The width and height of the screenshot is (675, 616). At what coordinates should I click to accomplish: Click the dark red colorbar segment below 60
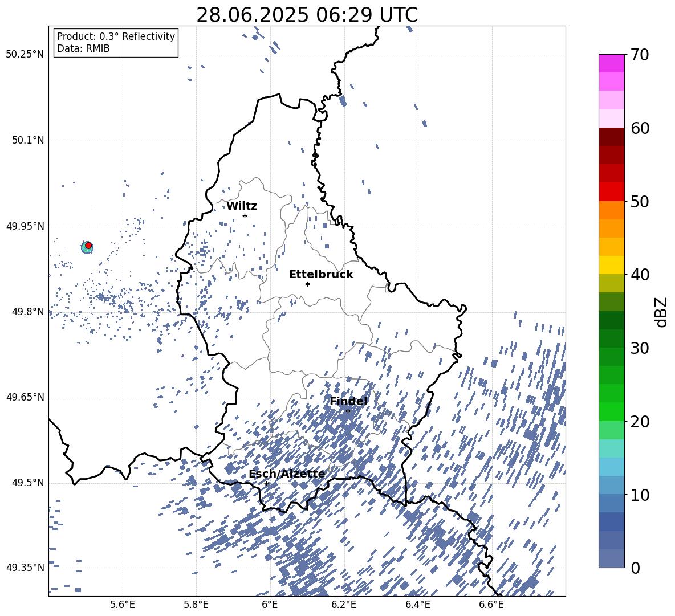(611, 137)
